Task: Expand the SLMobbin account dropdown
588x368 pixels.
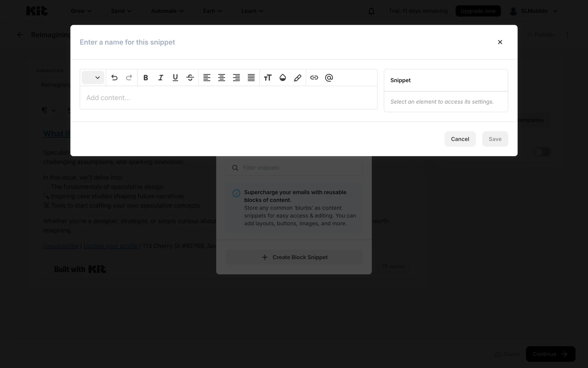Action: pyautogui.click(x=534, y=11)
